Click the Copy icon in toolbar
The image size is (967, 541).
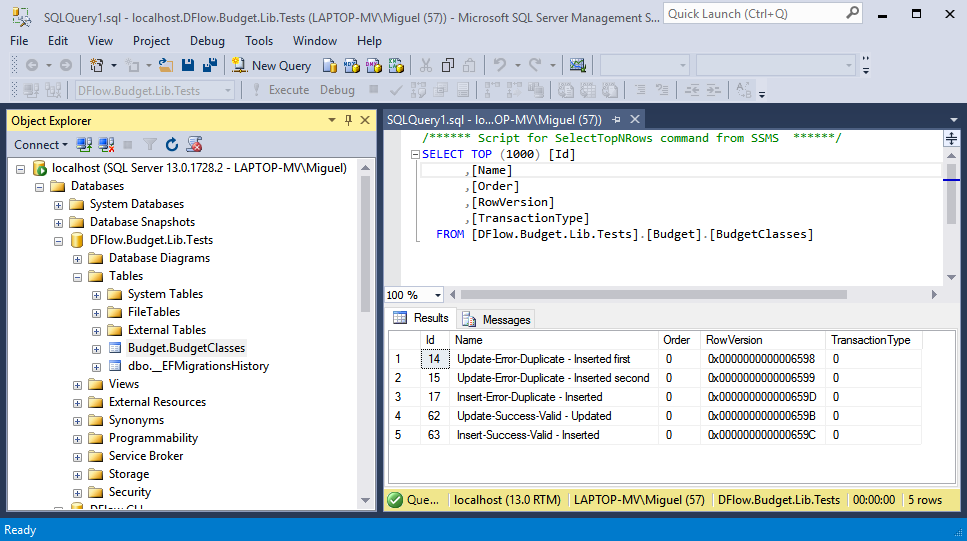(448, 65)
